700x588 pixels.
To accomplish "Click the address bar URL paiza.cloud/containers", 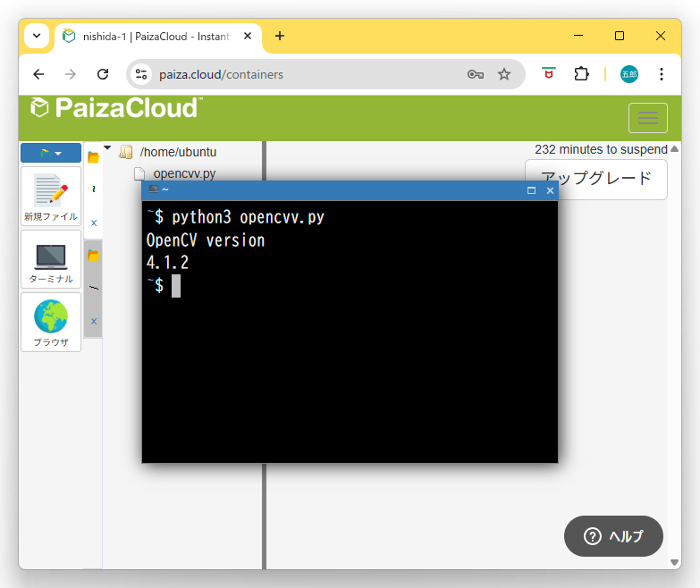I will point(221,74).
